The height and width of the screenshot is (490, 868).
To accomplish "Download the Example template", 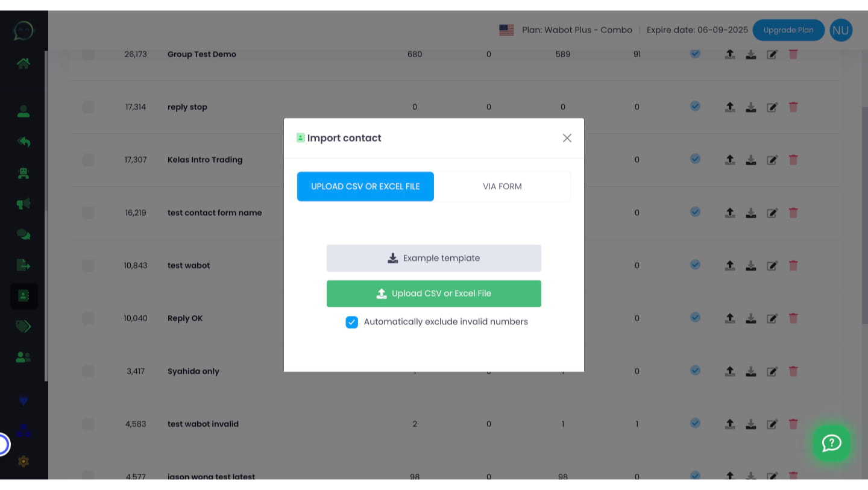I will pyautogui.click(x=433, y=258).
